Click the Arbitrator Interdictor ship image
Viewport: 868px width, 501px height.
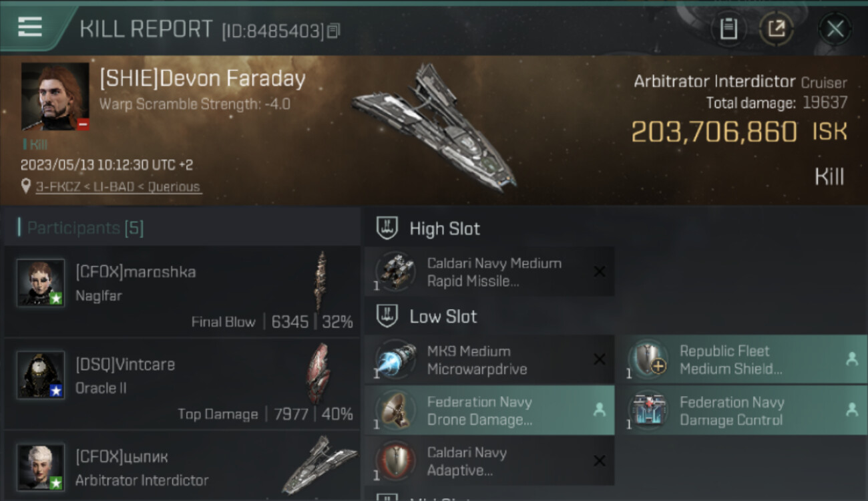[x=435, y=127]
